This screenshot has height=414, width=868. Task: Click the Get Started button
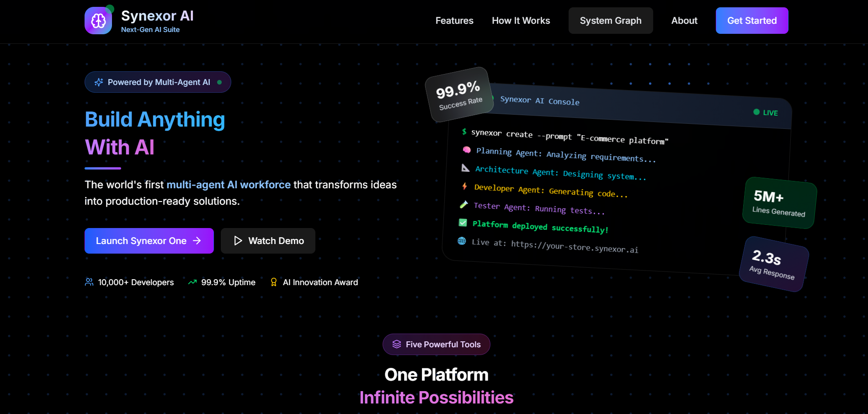(751, 21)
